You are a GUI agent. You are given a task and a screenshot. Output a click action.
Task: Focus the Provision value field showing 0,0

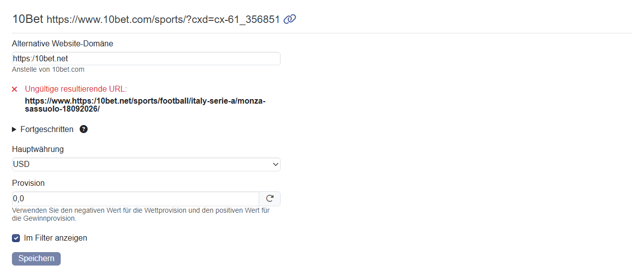(x=135, y=198)
